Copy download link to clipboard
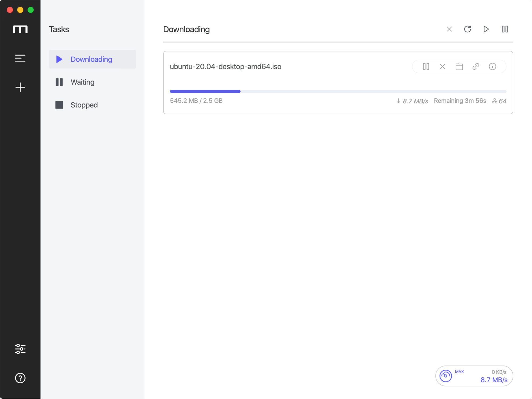 pos(476,67)
